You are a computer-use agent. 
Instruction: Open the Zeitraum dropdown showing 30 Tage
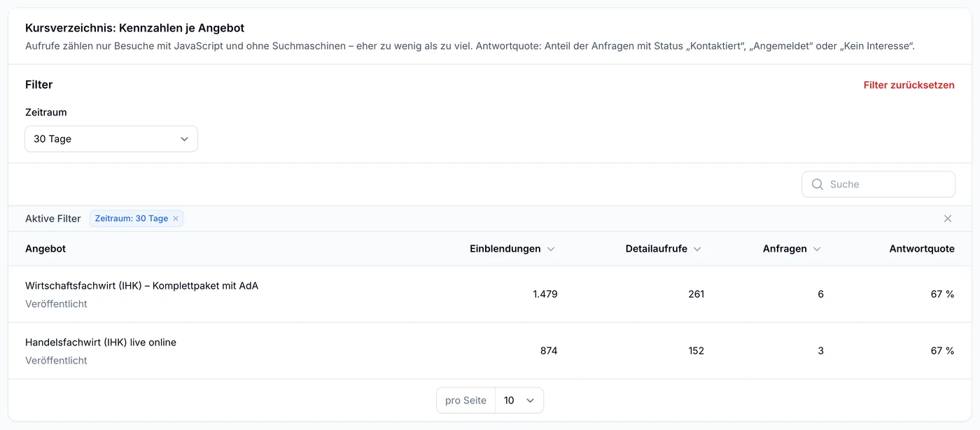point(111,138)
